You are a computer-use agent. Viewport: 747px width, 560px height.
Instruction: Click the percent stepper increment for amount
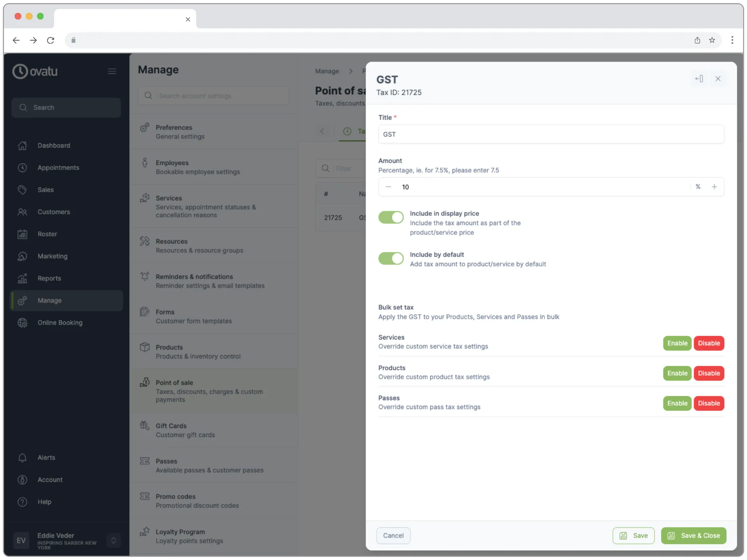(x=714, y=186)
